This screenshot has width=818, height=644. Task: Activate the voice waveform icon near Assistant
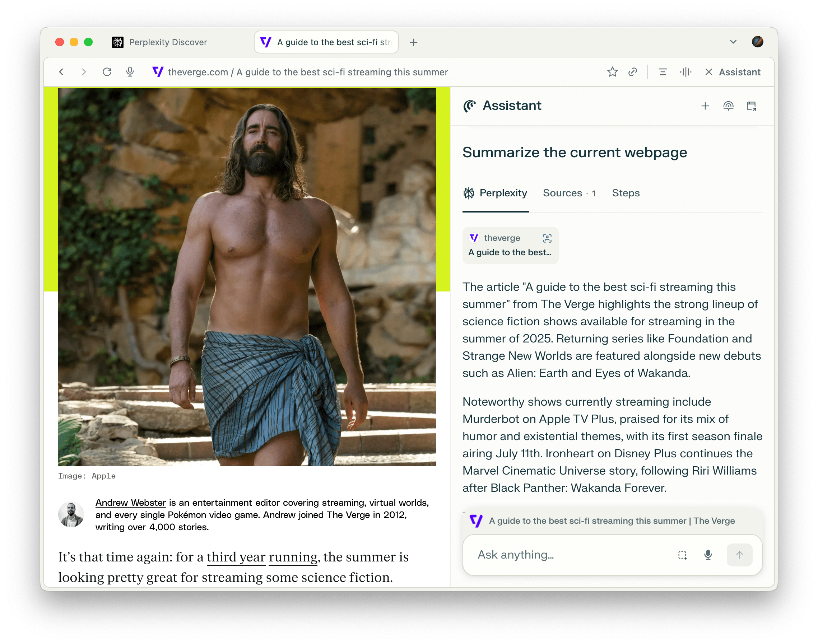685,72
